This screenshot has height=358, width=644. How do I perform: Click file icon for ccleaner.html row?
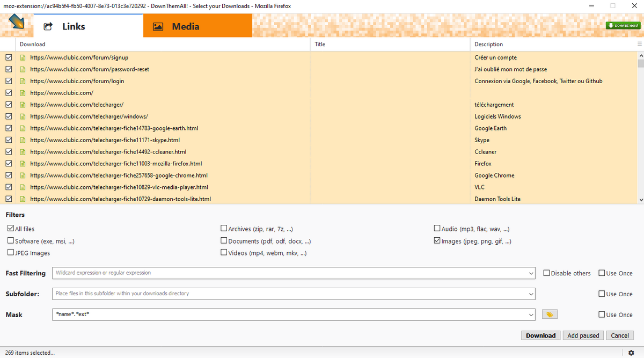pos(23,152)
